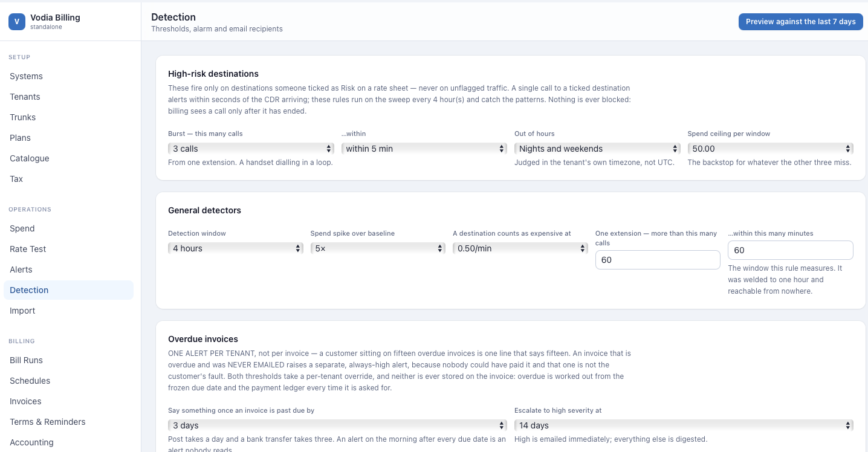This screenshot has width=868, height=452.
Task: Navigate to Tax settings
Action: (x=68, y=179)
